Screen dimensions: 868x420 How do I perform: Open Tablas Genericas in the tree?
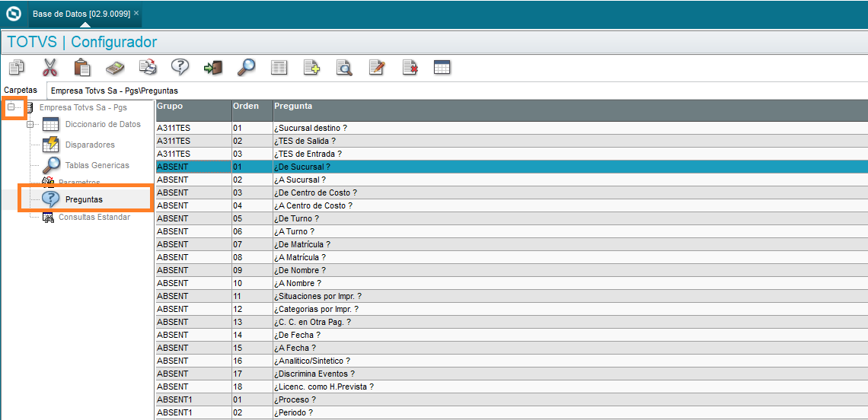coord(97,165)
